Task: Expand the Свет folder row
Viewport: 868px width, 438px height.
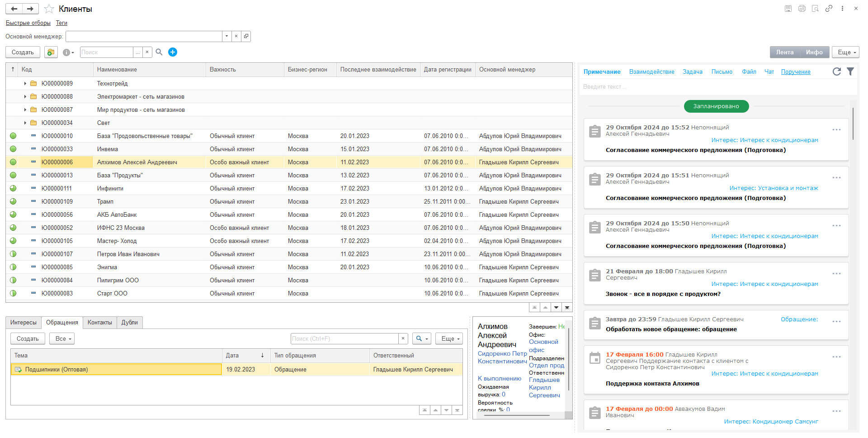Action: [x=25, y=123]
